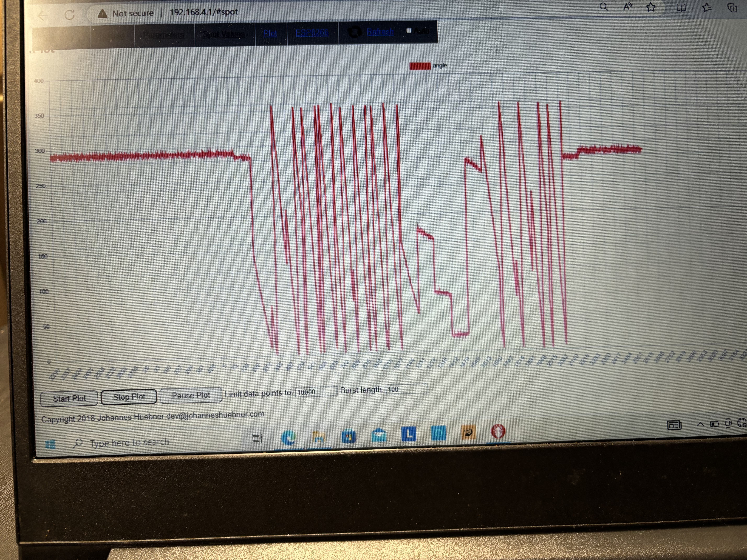Screen dimensions: 747x560
Task: Switch to the Spot Values tab
Action: pyautogui.click(x=224, y=34)
